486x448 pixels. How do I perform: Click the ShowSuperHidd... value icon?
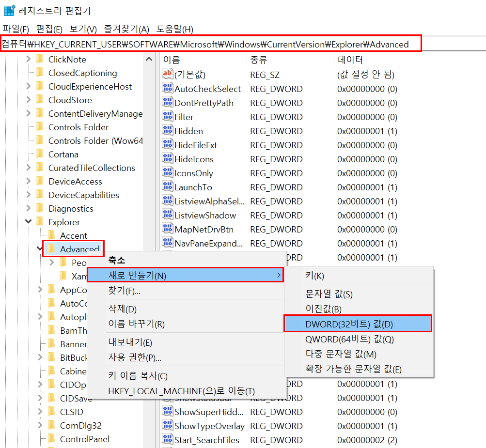click(x=167, y=411)
